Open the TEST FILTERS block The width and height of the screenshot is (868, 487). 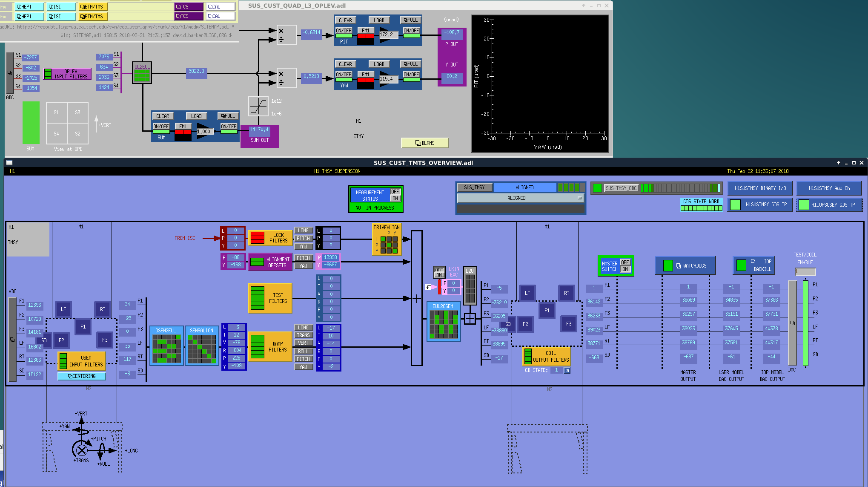tap(270, 298)
